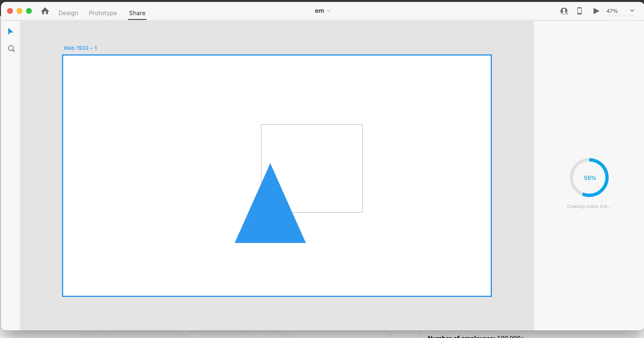Click the Zoom magnifier tool
This screenshot has height=338, width=644.
pyautogui.click(x=11, y=49)
